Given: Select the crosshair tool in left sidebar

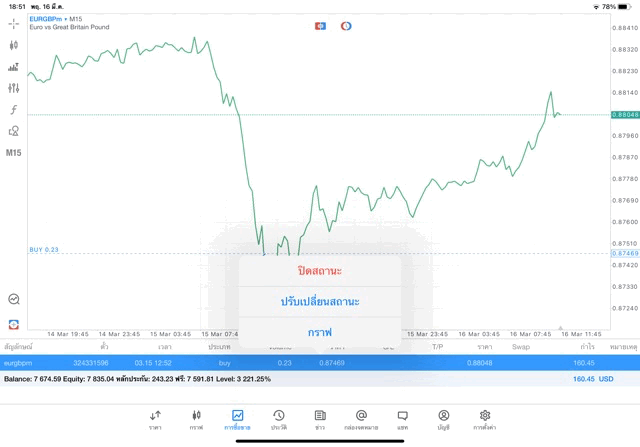Looking at the screenshot, I should point(13,24).
